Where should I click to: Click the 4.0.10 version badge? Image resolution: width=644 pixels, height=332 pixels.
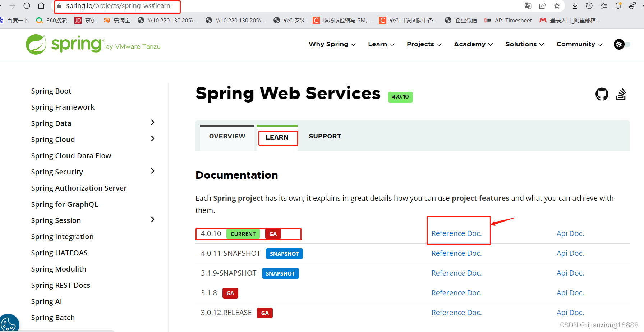tap(400, 97)
